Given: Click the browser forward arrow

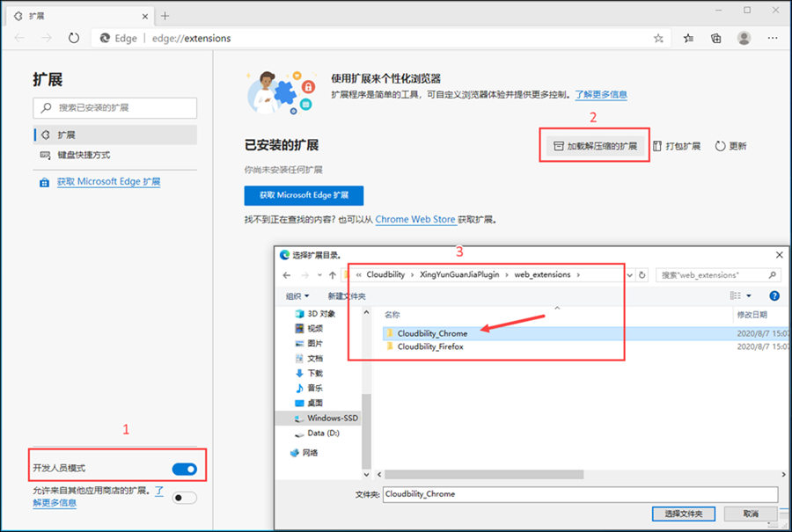Looking at the screenshot, I should point(47,38).
